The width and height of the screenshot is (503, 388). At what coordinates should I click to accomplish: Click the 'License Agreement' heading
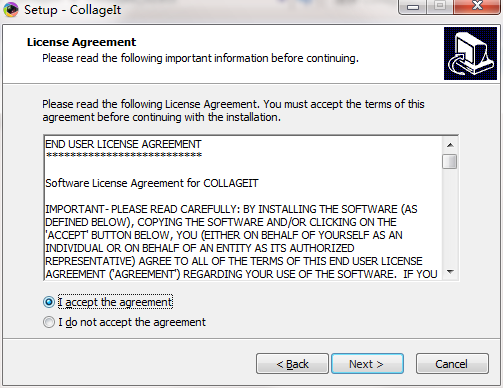(81, 42)
